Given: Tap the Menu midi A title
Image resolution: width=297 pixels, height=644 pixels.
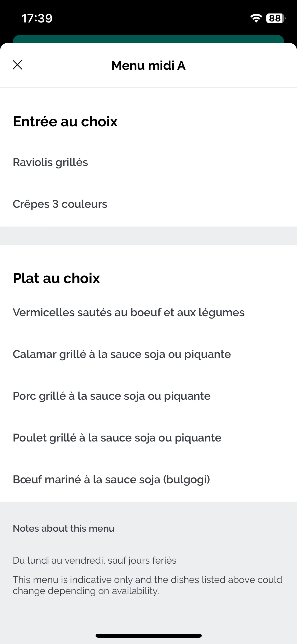Looking at the screenshot, I should [x=148, y=65].
